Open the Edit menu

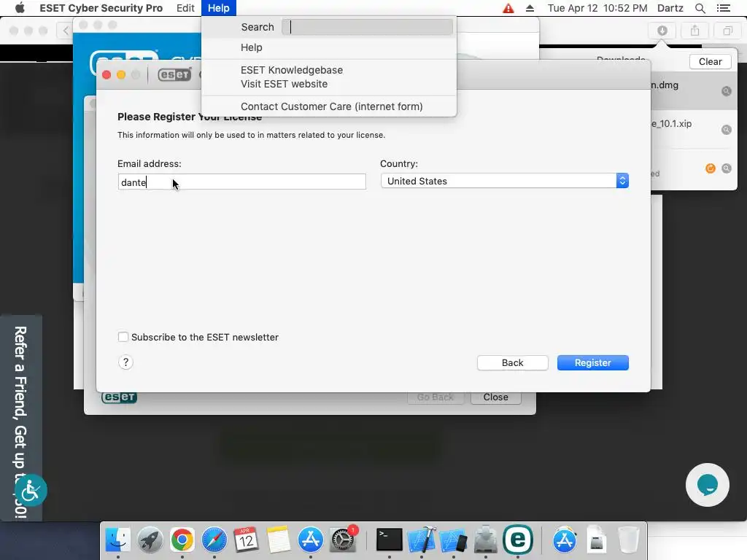pos(185,8)
